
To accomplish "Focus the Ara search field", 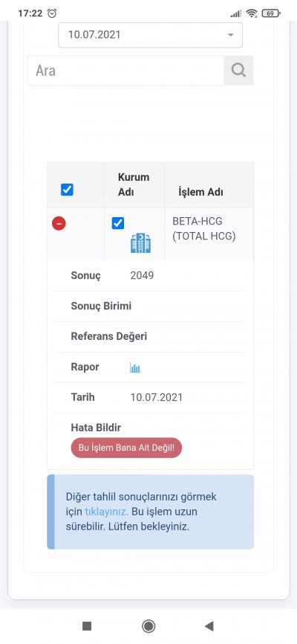I will coord(125,71).
